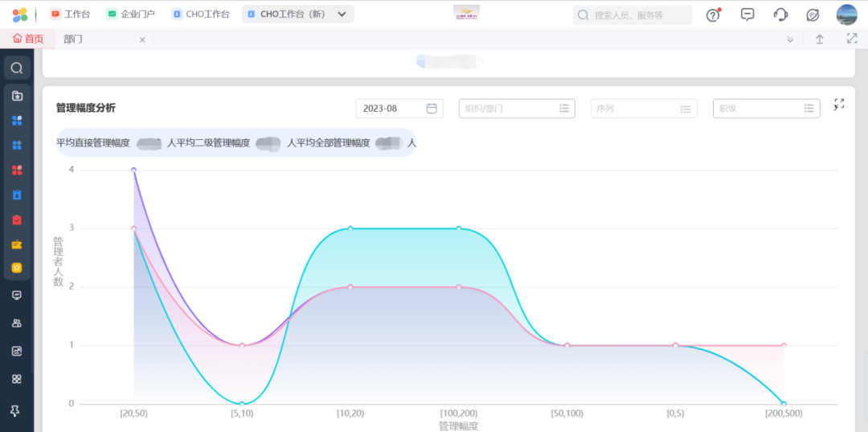Click the help question mark icon
868x432 pixels.
pos(713,14)
